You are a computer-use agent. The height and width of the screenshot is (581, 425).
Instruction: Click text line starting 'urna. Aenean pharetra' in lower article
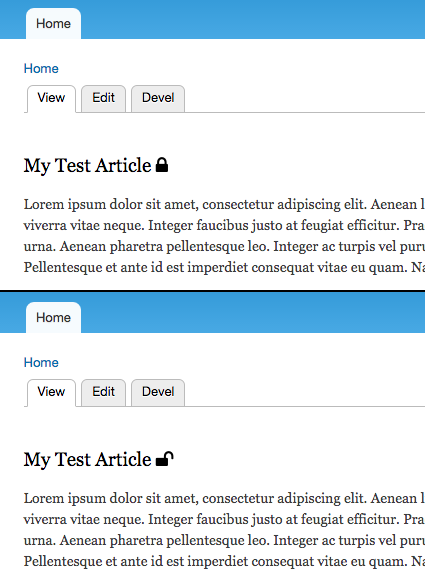224,540
